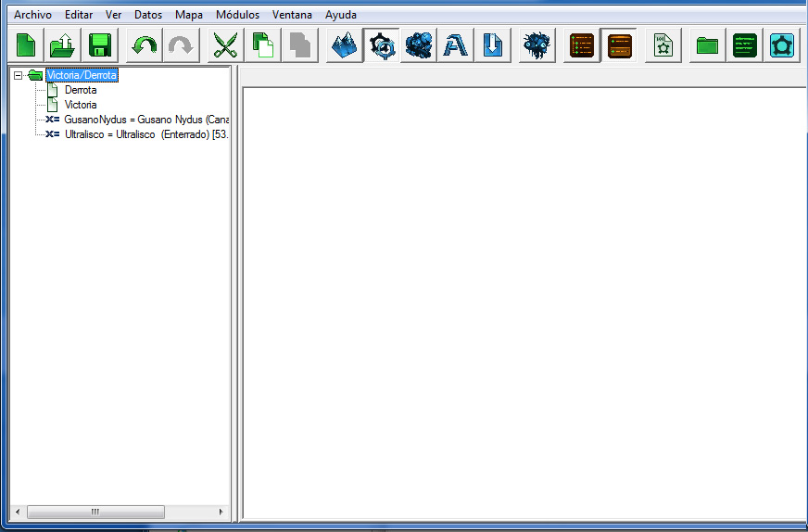Cut selection with the scissors icon

coord(225,45)
